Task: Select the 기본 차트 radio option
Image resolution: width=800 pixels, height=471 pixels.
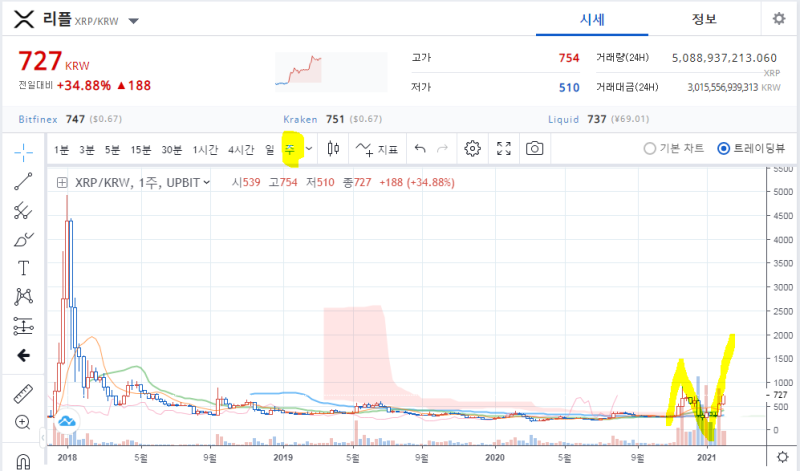Action: tap(673, 148)
